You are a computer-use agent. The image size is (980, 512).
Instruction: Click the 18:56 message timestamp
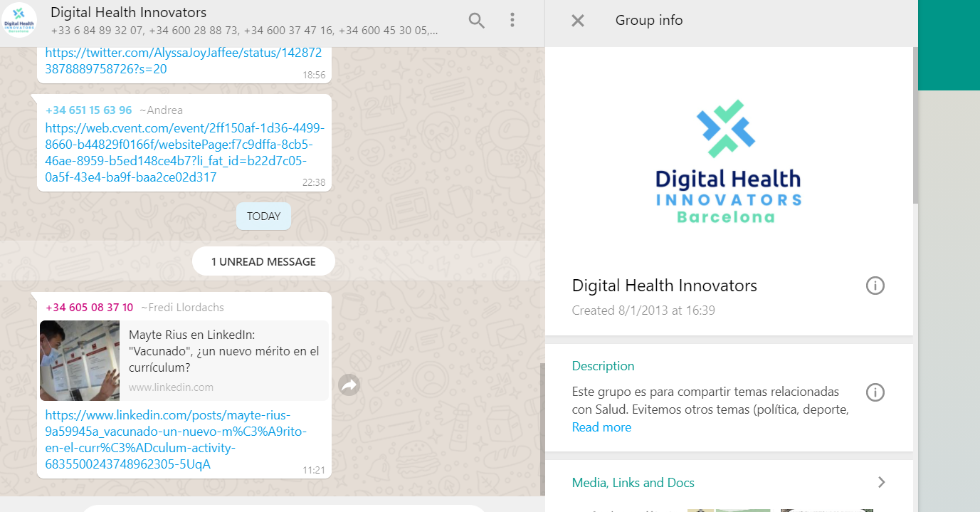tap(314, 75)
